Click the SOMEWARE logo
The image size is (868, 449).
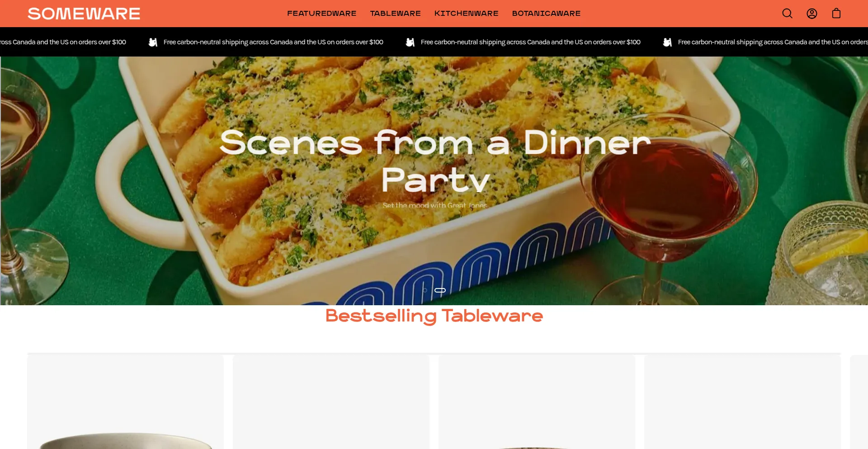(84, 14)
